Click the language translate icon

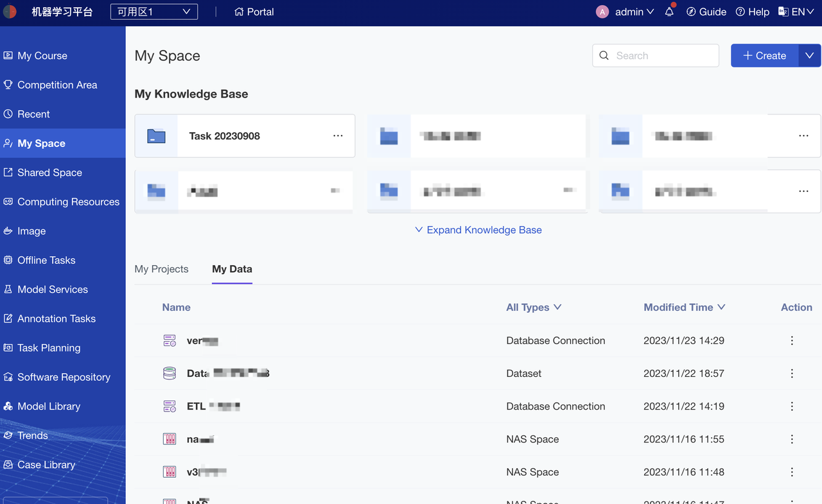(783, 12)
